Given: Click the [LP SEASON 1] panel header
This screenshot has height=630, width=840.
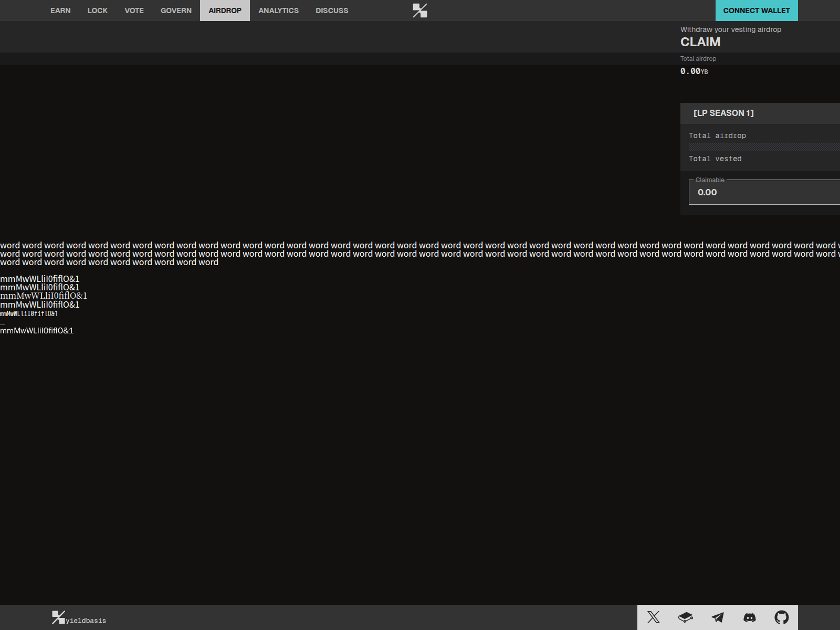Looking at the screenshot, I should [x=723, y=113].
